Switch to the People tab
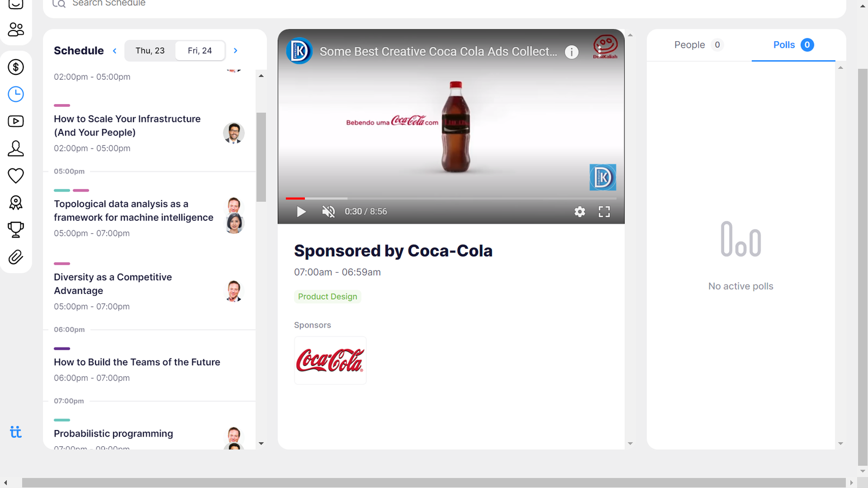This screenshot has width=868, height=488. (698, 45)
